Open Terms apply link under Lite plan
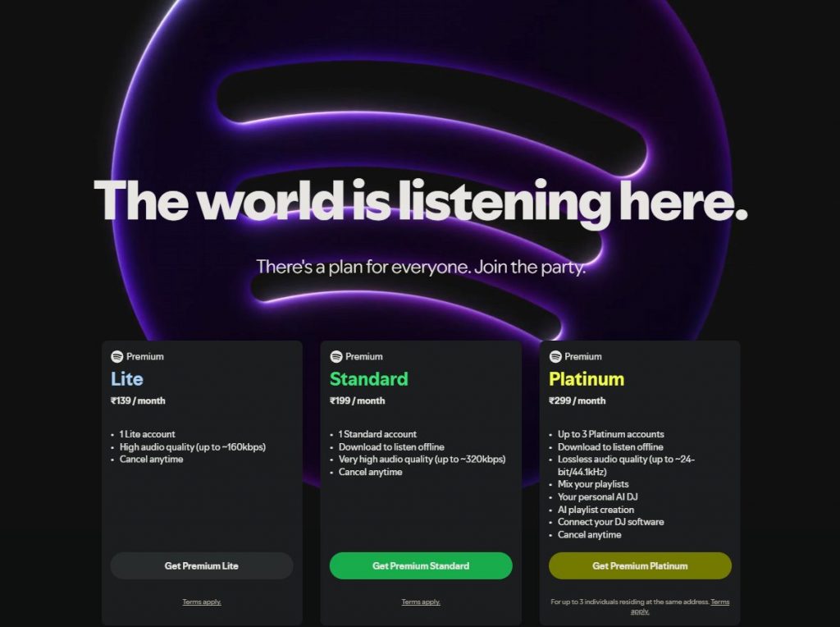Image resolution: width=840 pixels, height=627 pixels. [x=202, y=602]
